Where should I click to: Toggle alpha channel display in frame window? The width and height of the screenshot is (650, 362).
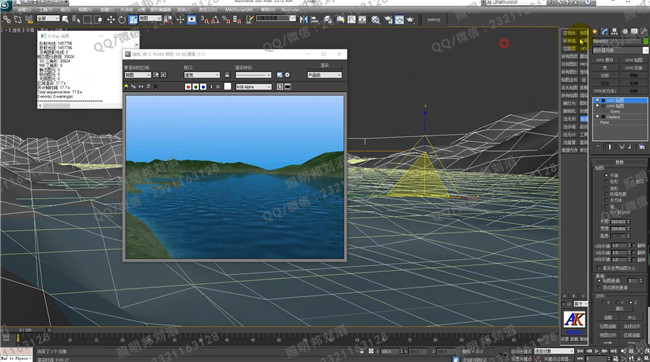pyautogui.click(x=211, y=87)
